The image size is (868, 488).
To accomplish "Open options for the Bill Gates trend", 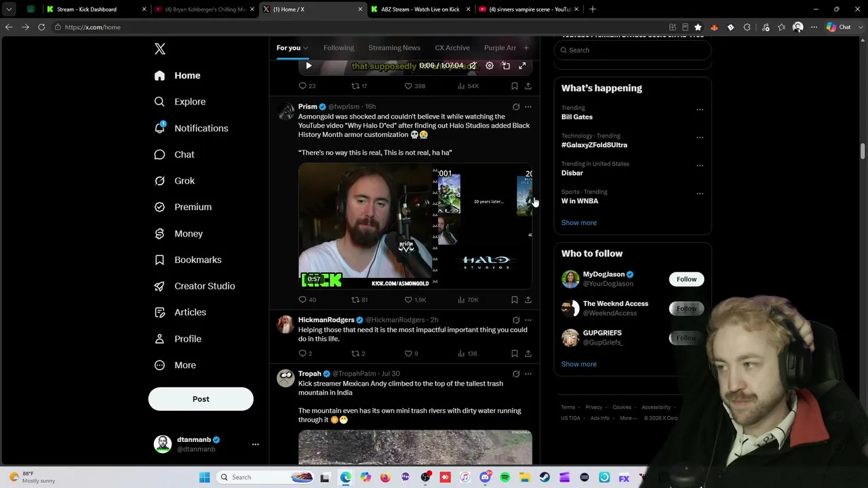I will 700,110.
